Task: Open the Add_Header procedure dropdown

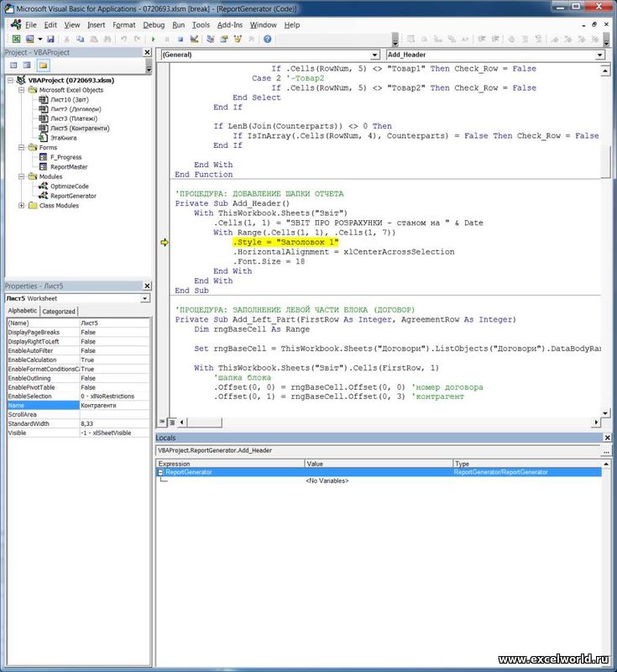Action: pyautogui.click(x=600, y=55)
